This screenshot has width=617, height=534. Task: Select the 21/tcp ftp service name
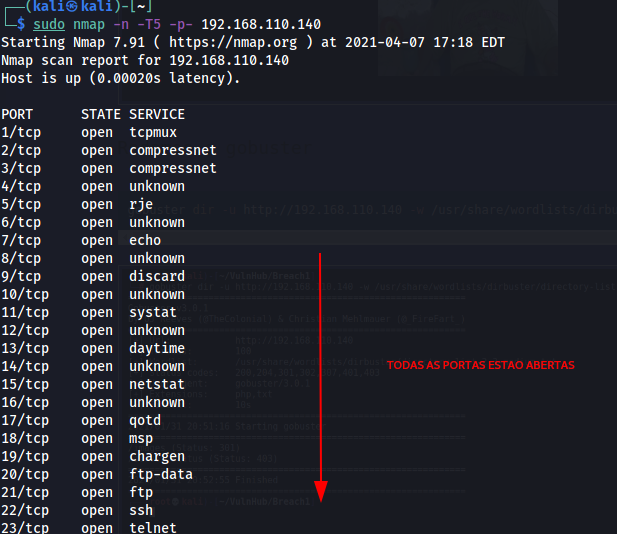[x=140, y=492]
